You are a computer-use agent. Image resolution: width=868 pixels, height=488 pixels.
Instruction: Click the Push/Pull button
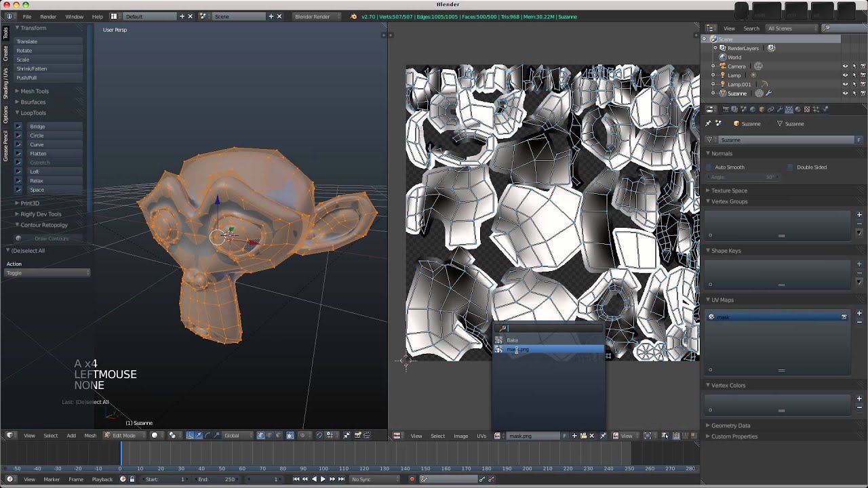click(48, 78)
